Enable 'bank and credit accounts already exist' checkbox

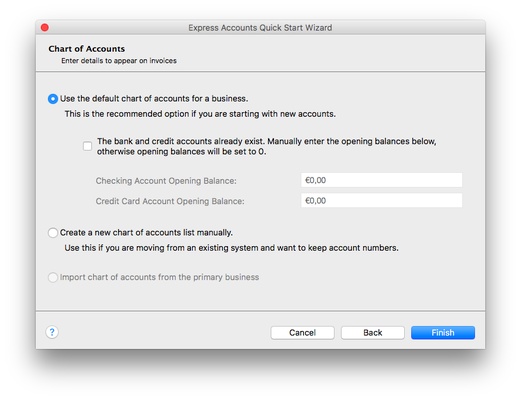[x=87, y=146]
